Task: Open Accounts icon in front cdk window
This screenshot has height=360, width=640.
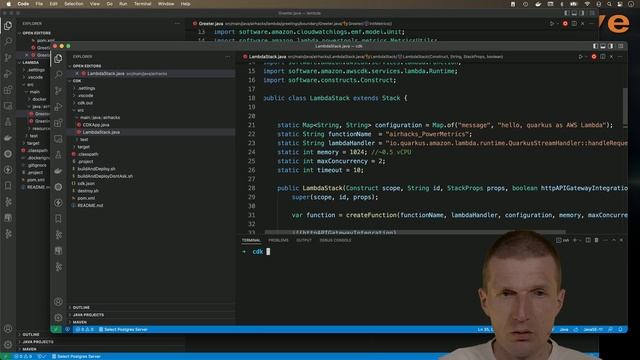Action: click(x=58, y=302)
